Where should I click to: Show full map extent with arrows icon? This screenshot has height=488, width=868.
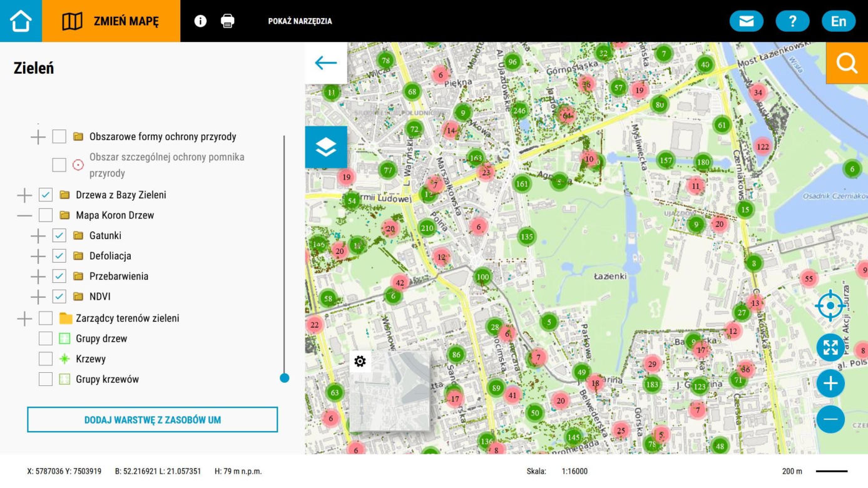pos(830,348)
